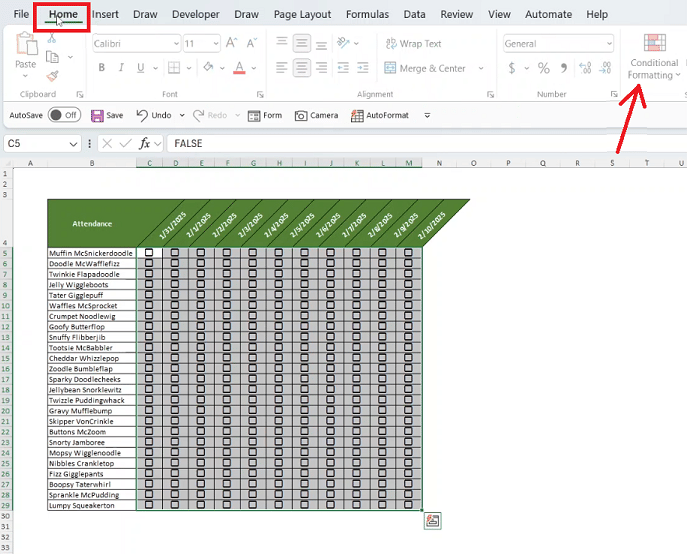Click Wrap Text

click(x=413, y=43)
